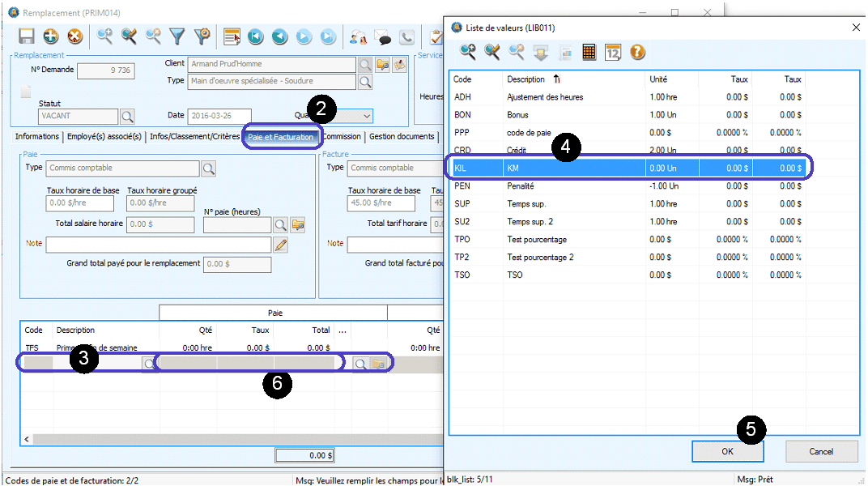The width and height of the screenshot is (868, 486).
Task: Click the Filter funnel icon
Action: point(177,36)
